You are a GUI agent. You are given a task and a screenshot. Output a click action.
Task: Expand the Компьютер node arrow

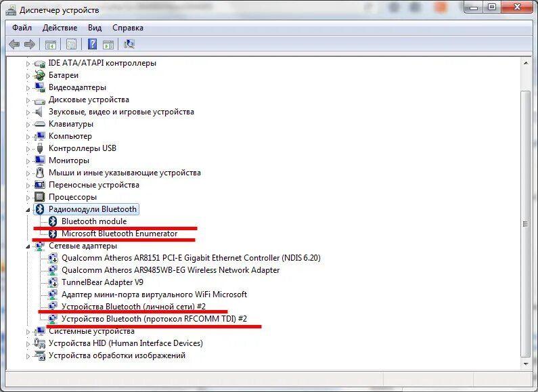pyautogui.click(x=28, y=137)
